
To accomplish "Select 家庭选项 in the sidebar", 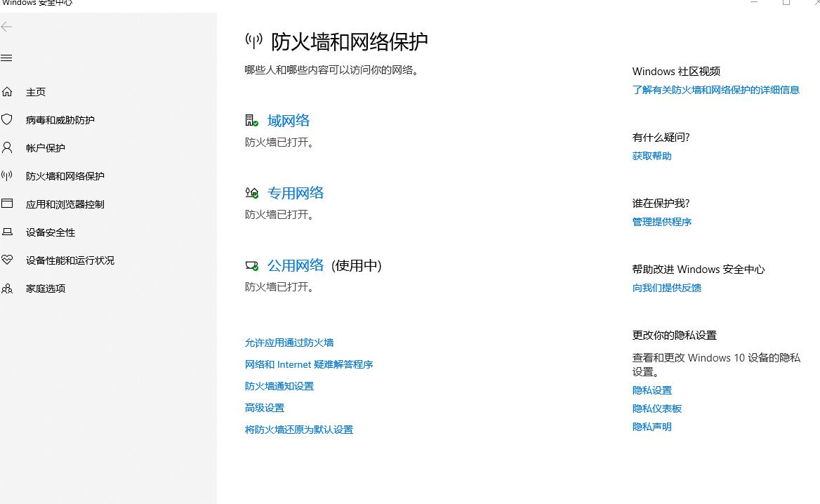I will coord(46,289).
